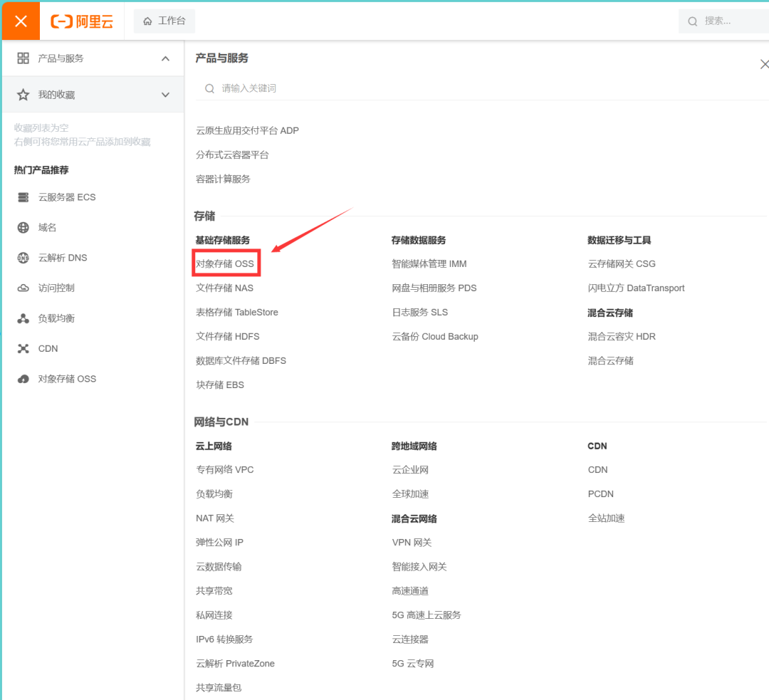Close the 产品与服务 panel
Screen dimensions: 769x700
pos(764,64)
